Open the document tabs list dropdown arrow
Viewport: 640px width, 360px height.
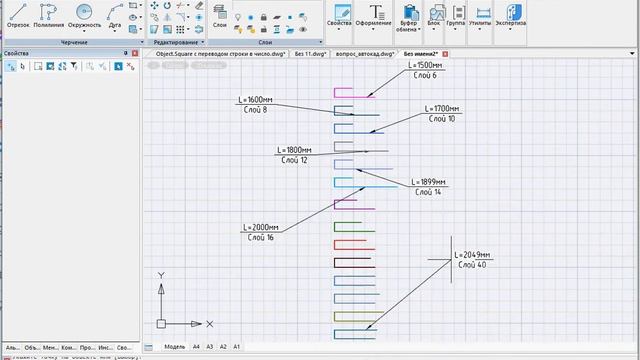pyautogui.click(x=632, y=54)
